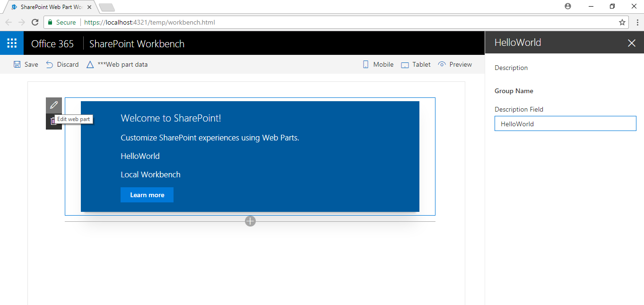Viewport: 644px width, 305px height.
Task: Go forward in browser history
Action: 21,22
